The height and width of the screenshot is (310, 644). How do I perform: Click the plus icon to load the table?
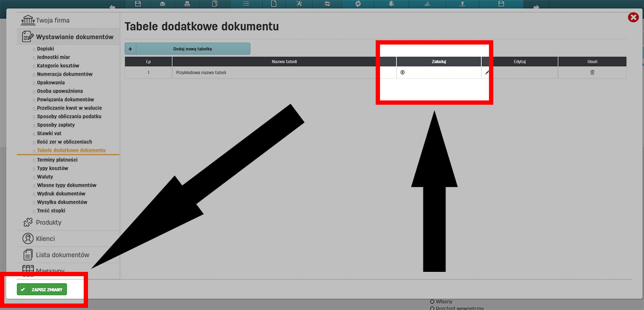point(403,71)
